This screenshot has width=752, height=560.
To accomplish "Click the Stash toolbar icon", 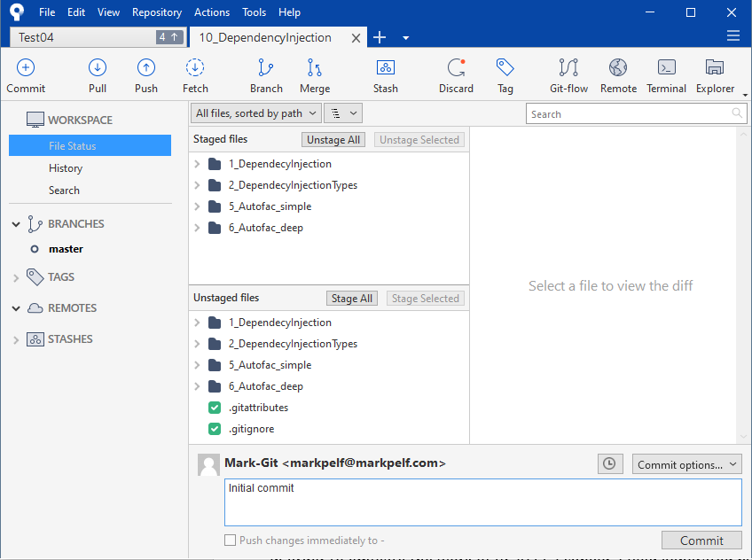I will [x=386, y=67].
